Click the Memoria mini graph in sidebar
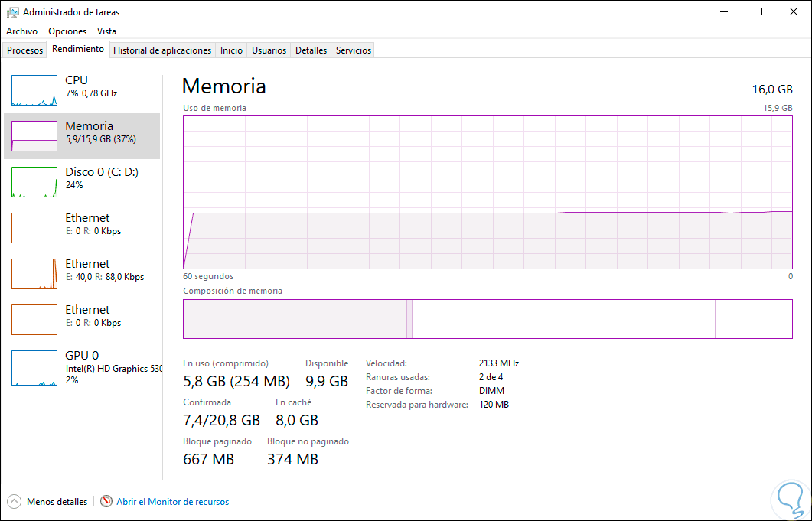812x521 pixels. click(x=34, y=136)
